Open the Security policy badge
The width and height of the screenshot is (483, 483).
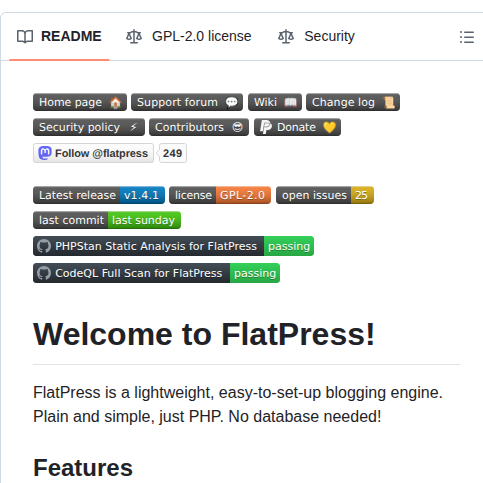(89, 127)
